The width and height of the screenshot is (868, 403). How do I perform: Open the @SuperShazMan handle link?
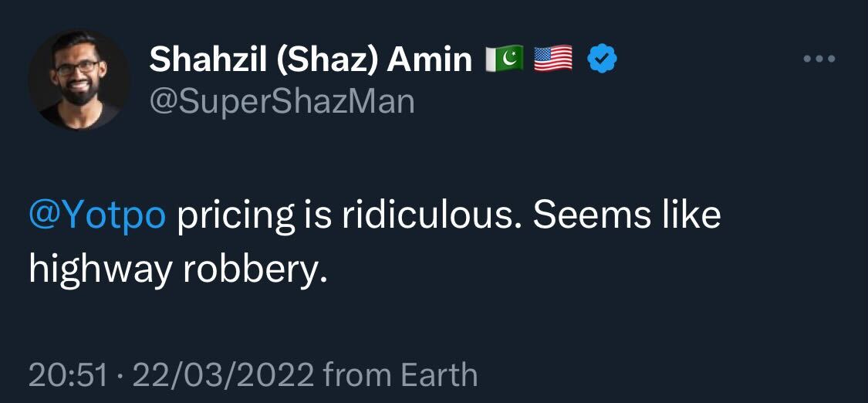coord(282,101)
